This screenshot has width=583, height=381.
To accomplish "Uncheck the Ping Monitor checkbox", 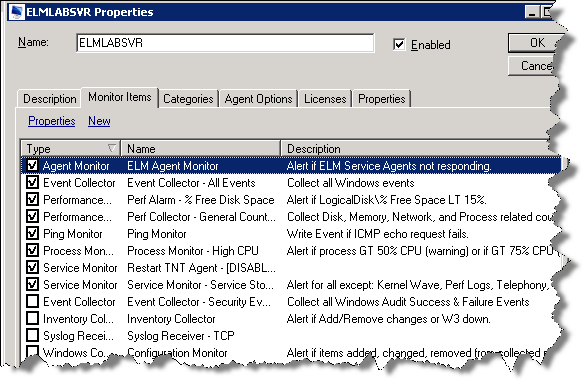I will pyautogui.click(x=32, y=233).
